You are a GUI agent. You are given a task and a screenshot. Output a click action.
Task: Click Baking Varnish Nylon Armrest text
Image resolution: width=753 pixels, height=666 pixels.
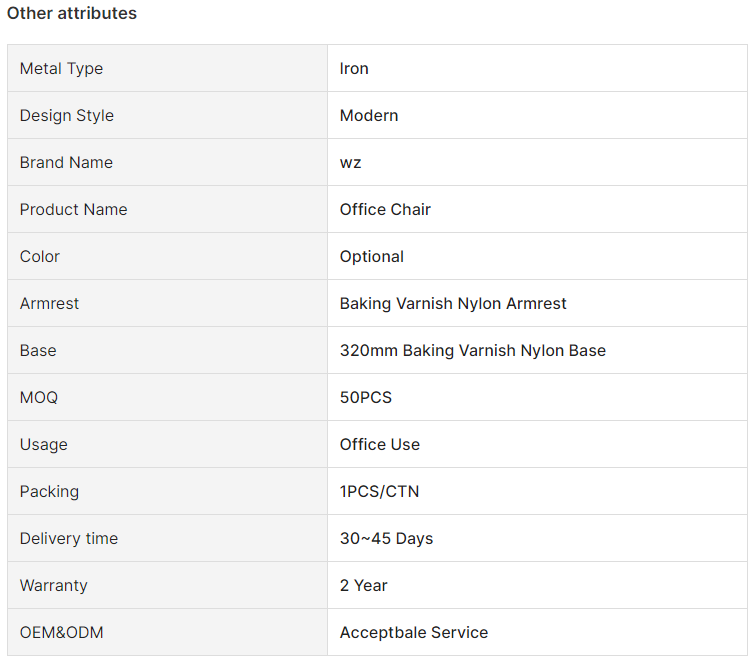coord(453,303)
